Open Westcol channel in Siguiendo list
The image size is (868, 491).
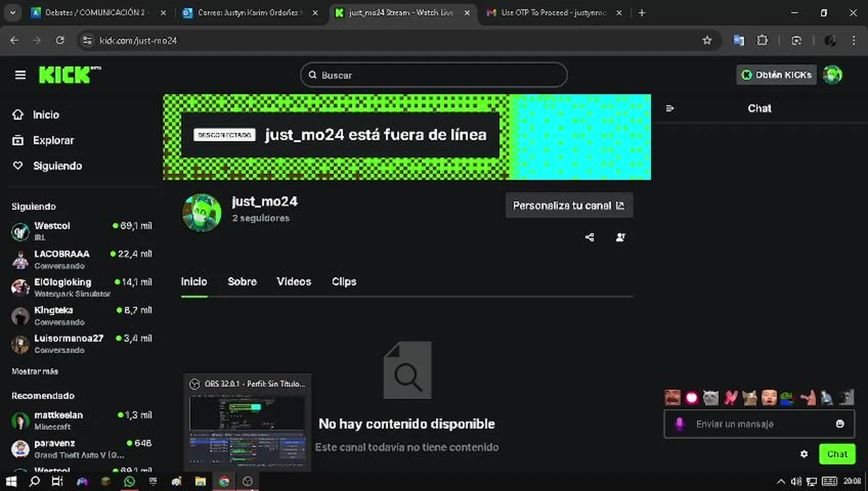(82, 230)
